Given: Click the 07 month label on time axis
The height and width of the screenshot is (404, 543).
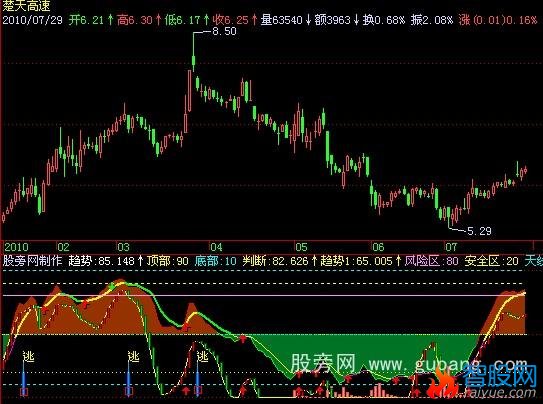Looking at the screenshot, I should [451, 247].
